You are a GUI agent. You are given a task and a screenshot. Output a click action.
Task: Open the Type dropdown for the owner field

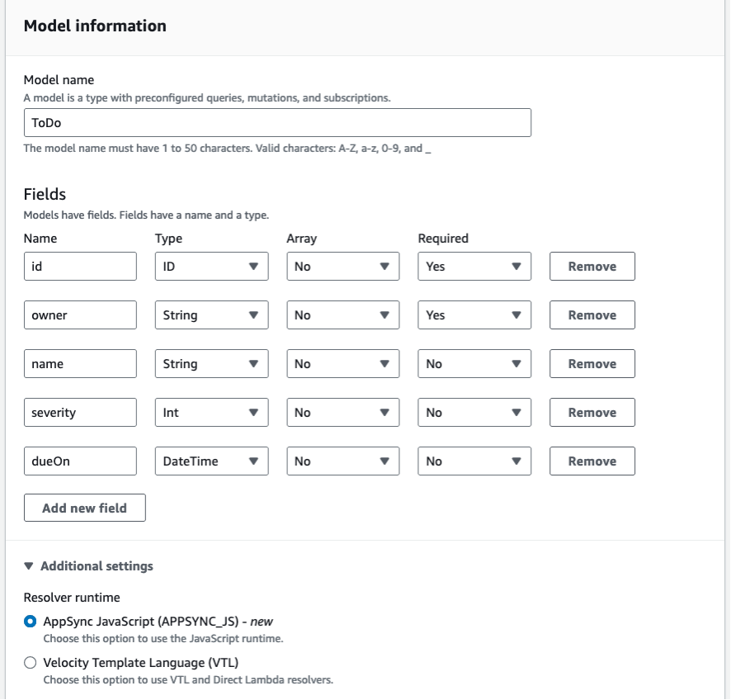pos(210,315)
